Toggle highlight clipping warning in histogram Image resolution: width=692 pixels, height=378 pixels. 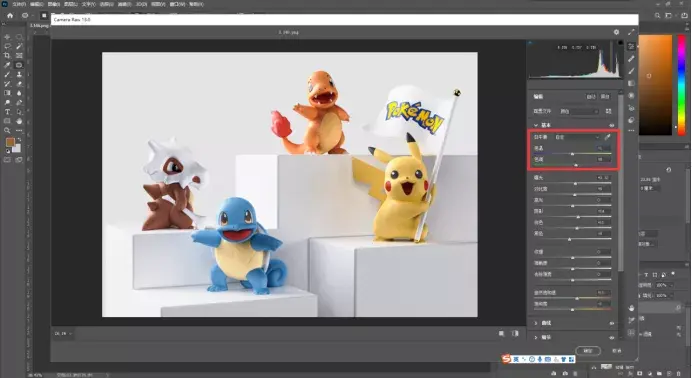(621, 43)
